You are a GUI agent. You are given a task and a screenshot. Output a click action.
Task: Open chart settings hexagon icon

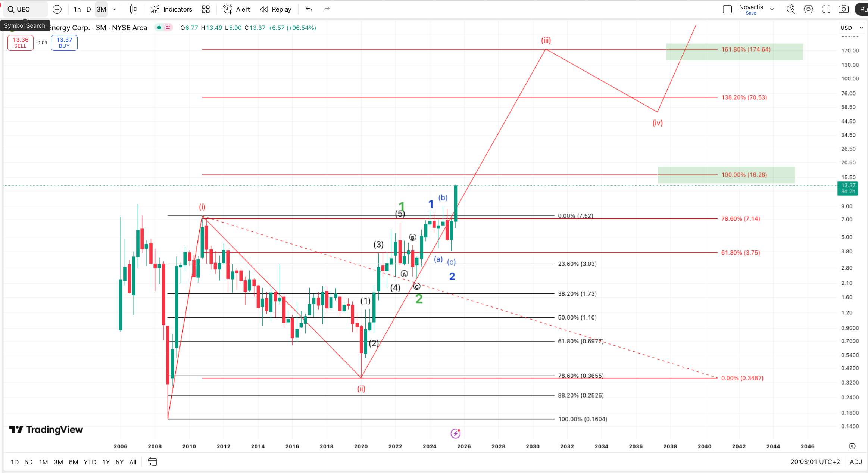pos(808,9)
